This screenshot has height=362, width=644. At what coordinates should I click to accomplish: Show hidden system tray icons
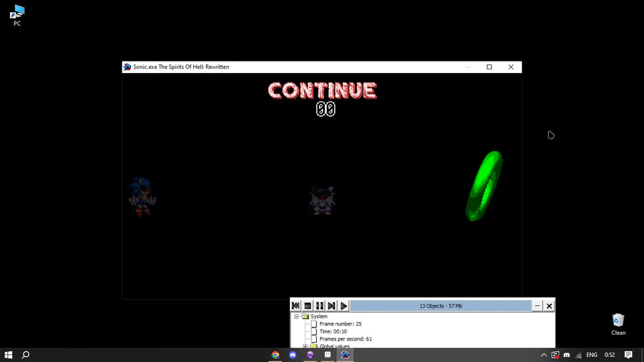click(x=544, y=355)
